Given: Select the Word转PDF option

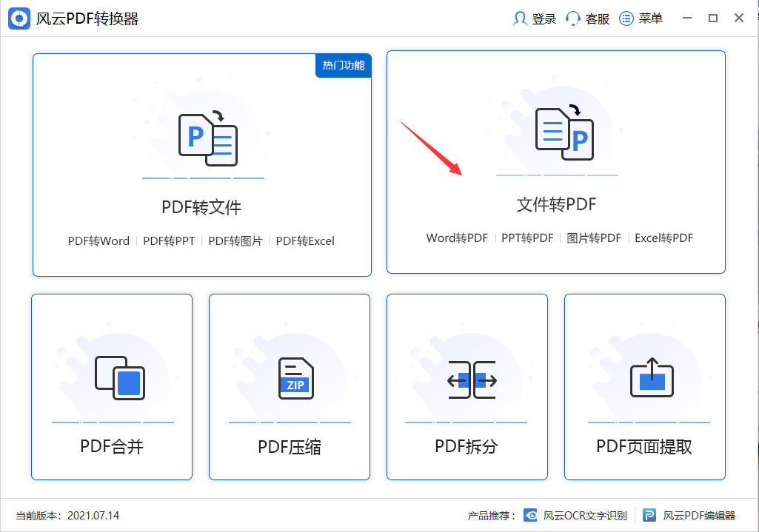Looking at the screenshot, I should [x=457, y=238].
